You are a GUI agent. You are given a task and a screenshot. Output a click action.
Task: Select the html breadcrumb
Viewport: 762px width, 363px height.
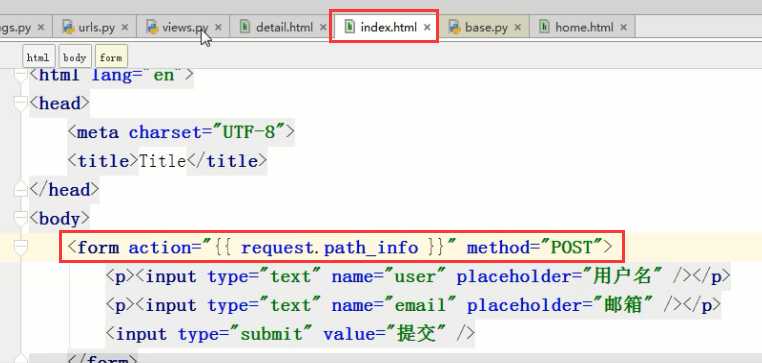(38, 57)
